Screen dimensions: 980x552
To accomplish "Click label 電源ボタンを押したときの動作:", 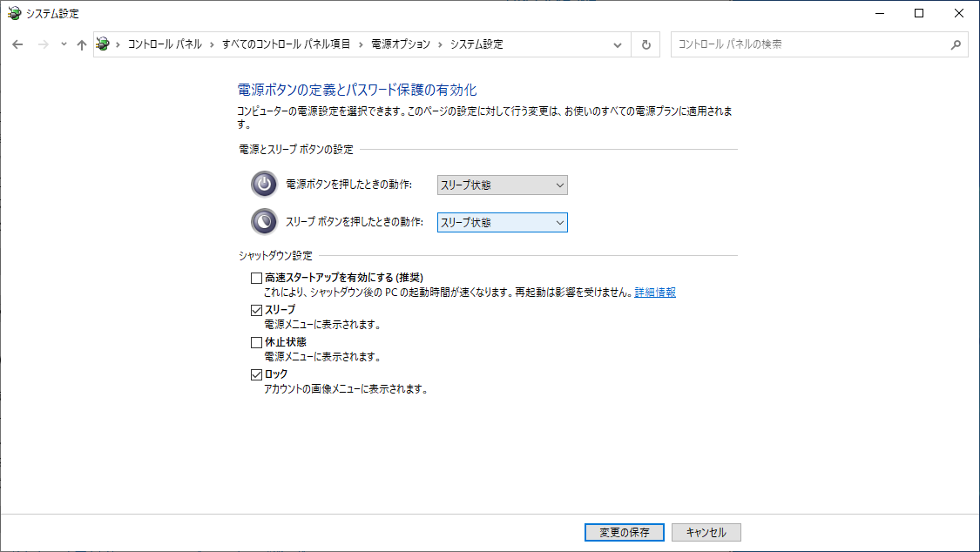I will point(348,185).
